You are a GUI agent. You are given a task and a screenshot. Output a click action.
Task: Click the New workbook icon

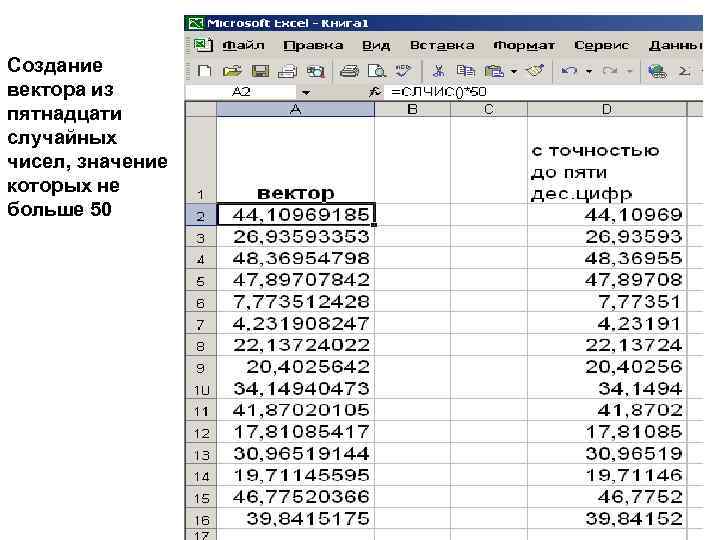[204, 71]
